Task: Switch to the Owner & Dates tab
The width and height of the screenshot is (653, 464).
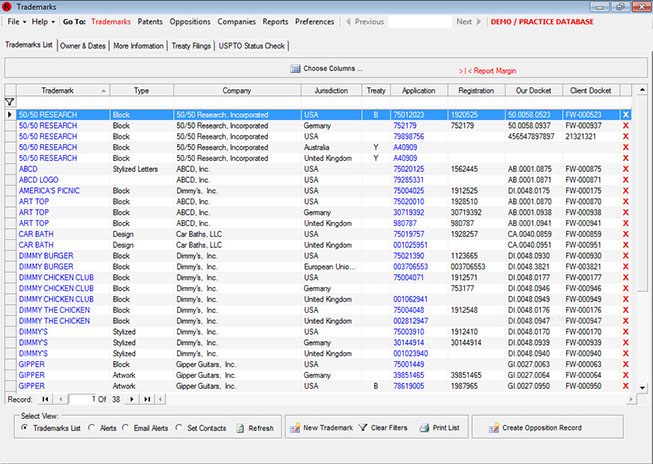Action: 82,45
